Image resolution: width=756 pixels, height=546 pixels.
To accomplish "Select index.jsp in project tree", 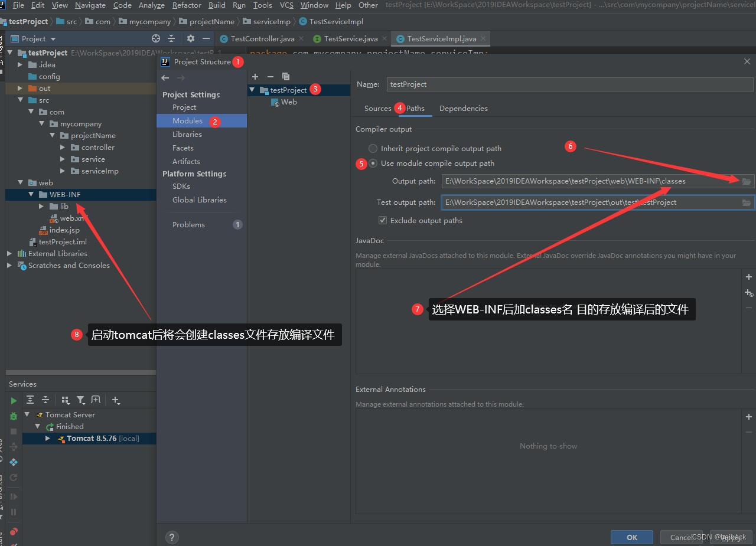I will [x=59, y=230].
